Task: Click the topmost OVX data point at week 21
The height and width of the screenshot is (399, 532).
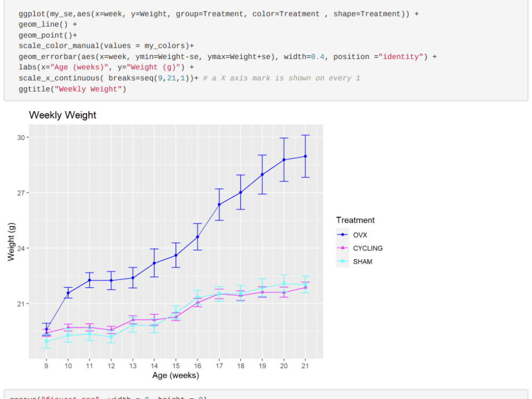Action: tap(305, 156)
